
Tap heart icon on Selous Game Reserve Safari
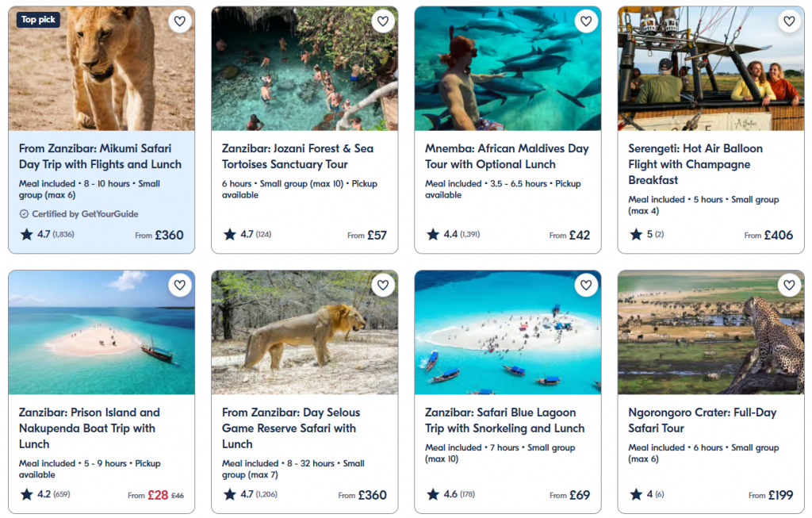tap(383, 286)
